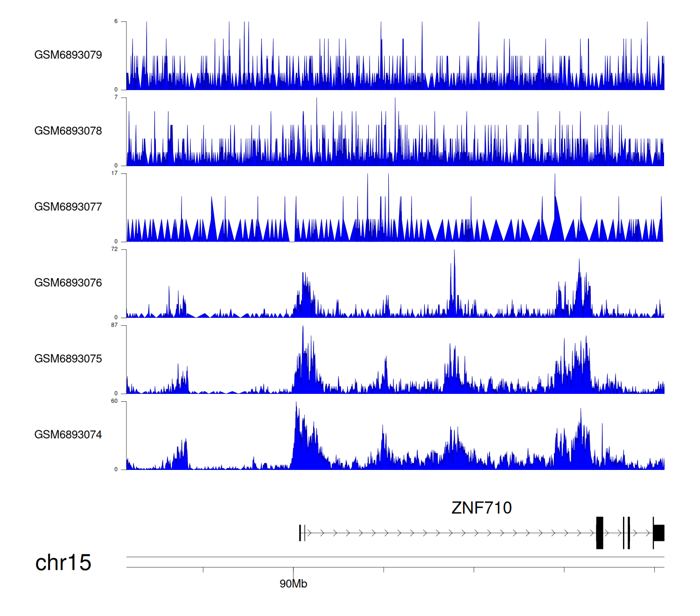Viewport: 700px width, 616px height.
Task: Click the empty gap in GSM6893077 signal
Action: coord(292,238)
